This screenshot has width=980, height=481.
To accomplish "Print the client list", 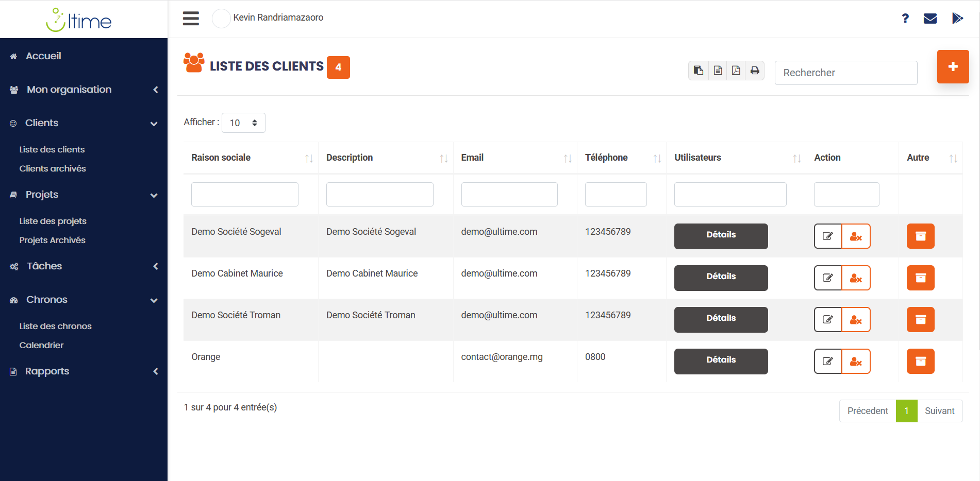I will coord(755,71).
